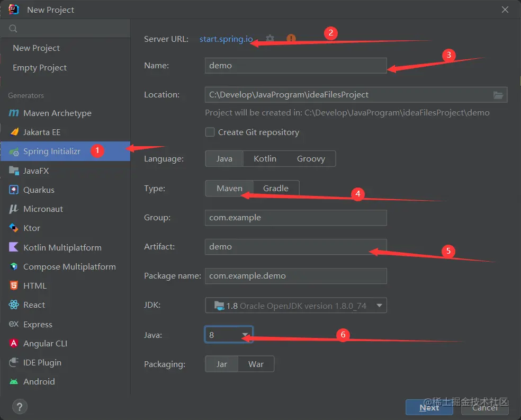Click the Android robot icon
521x420 pixels.
point(14,381)
